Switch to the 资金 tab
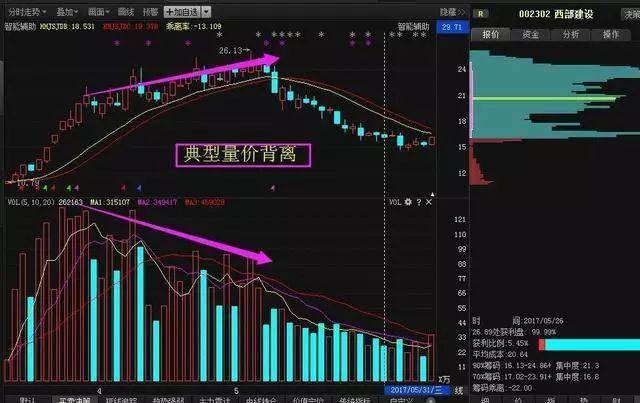Screen dimensions: 640x403 pyautogui.click(x=531, y=34)
